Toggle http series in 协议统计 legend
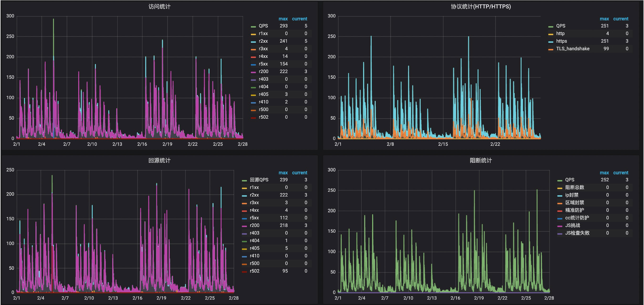Screen dimensions: 644x305 pyautogui.click(x=560, y=34)
